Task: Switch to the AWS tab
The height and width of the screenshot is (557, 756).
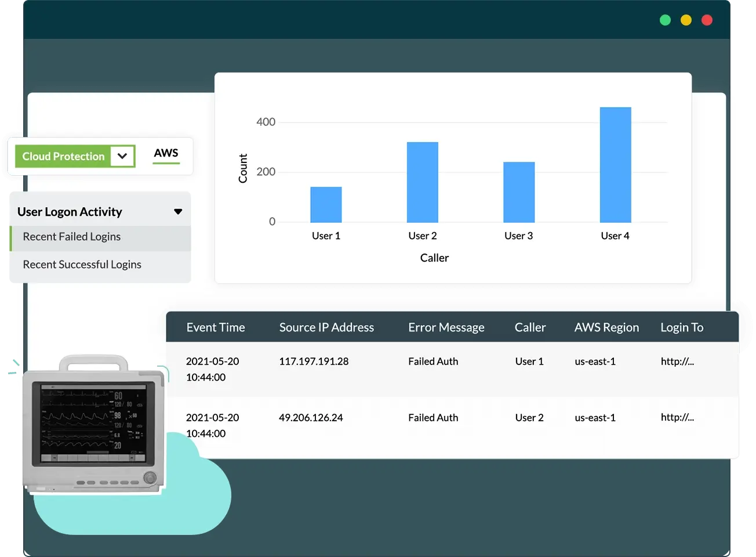Action: (166, 154)
